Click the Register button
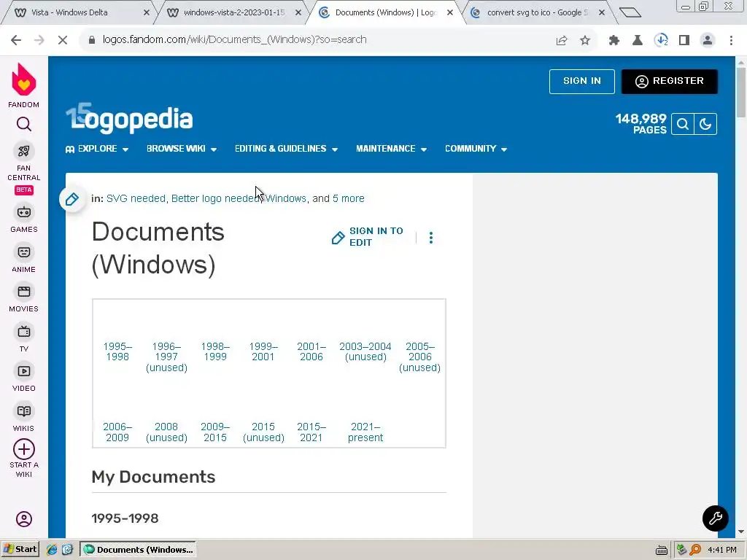 [670, 82]
